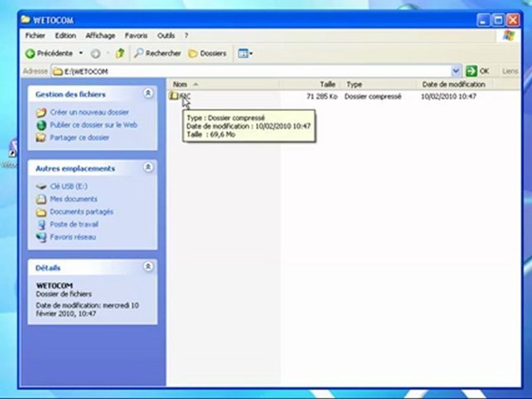The width and height of the screenshot is (532, 399).
Task: Click the greyed forward arrow button
Action: pyautogui.click(x=95, y=54)
